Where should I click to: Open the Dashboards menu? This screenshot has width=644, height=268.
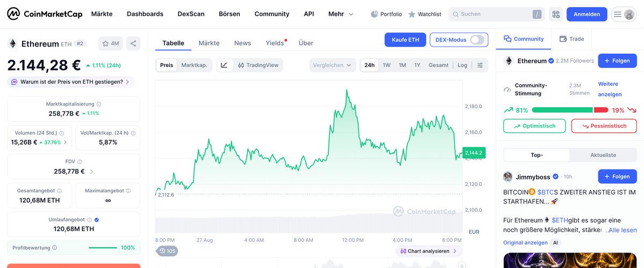[145, 14]
